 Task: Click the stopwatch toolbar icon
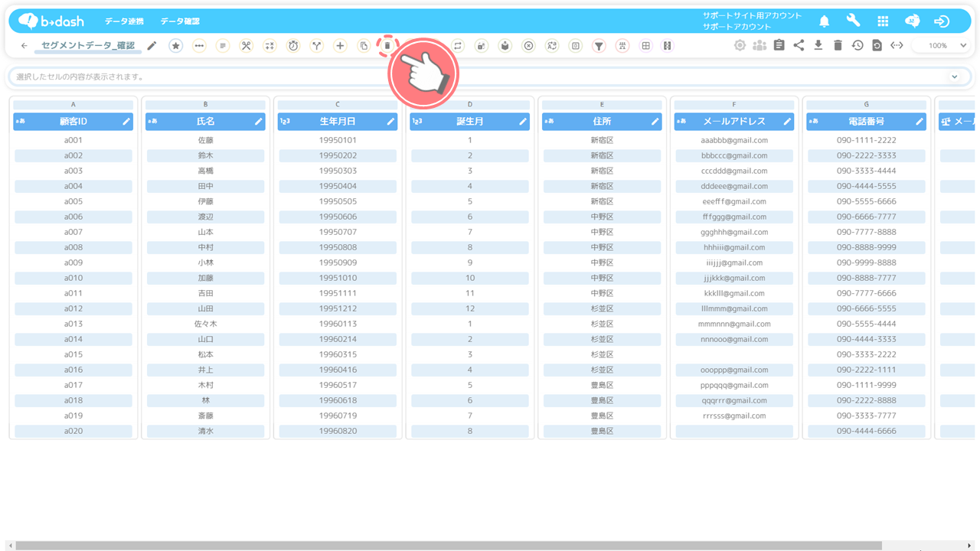293,46
